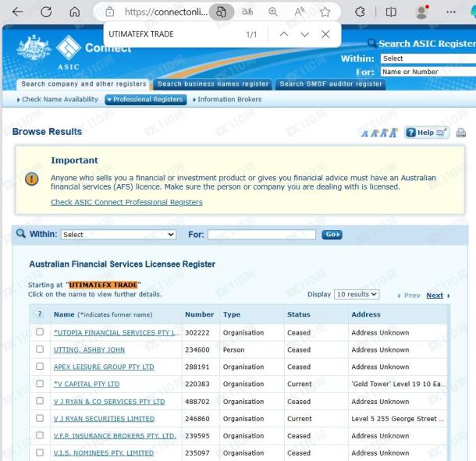This screenshot has height=461, width=476.
Task: Open V.I.S. NOMINEES PTY. LIMITED details
Action: pos(104,452)
